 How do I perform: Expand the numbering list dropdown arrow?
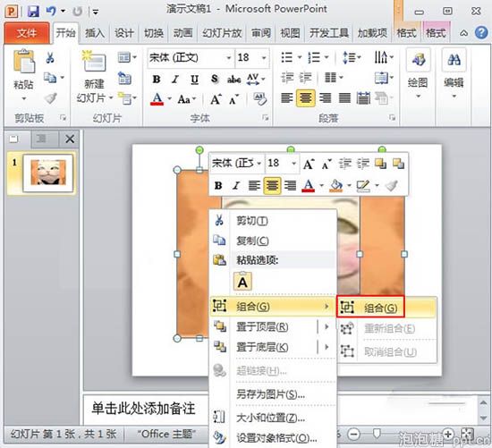[x=327, y=57]
